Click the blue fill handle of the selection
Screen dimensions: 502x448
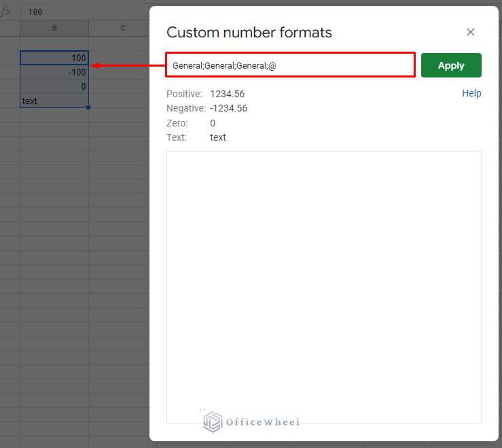pyautogui.click(x=88, y=107)
